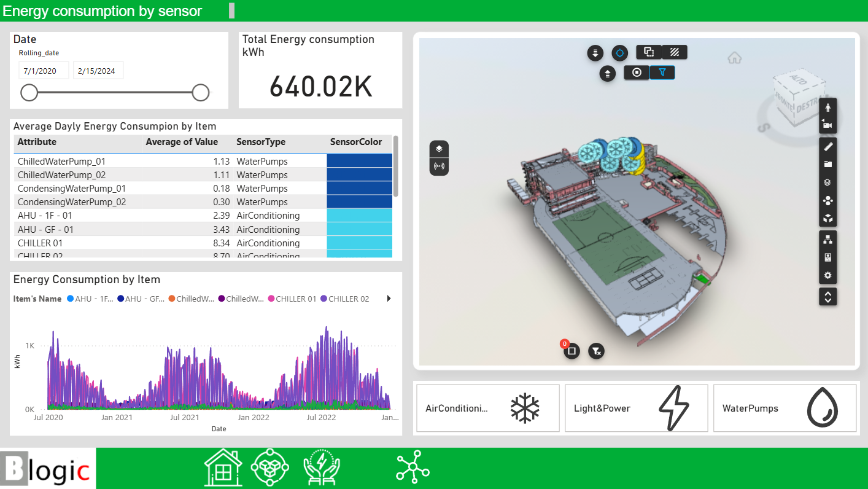Click the measure ruler tool in viewer
Image resolution: width=868 pixels, height=489 pixels.
827,146
